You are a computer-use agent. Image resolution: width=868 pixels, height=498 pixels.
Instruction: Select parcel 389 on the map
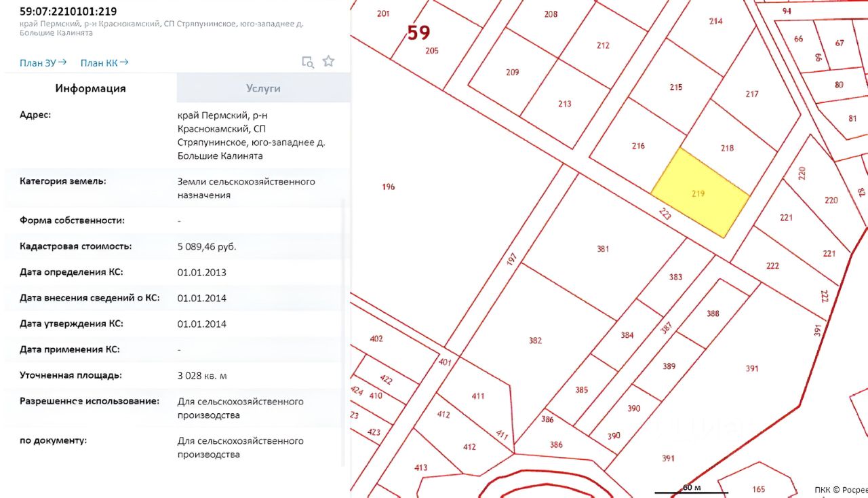(669, 366)
